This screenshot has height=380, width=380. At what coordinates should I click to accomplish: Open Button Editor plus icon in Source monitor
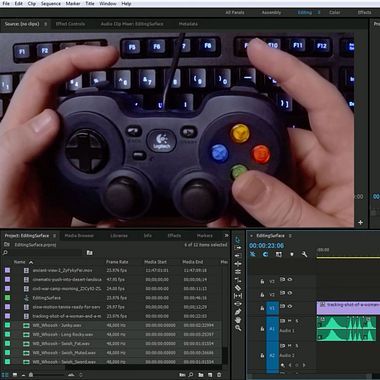(360, 222)
